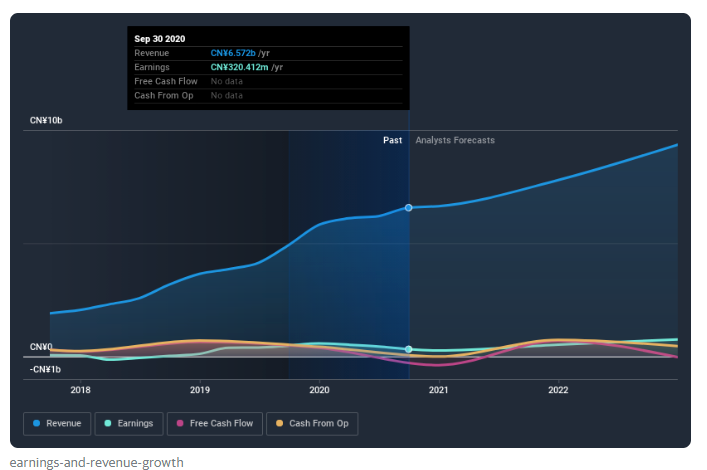The image size is (707, 470).
Task: Select the Revenue data point marker on the chart
Action: click(409, 207)
